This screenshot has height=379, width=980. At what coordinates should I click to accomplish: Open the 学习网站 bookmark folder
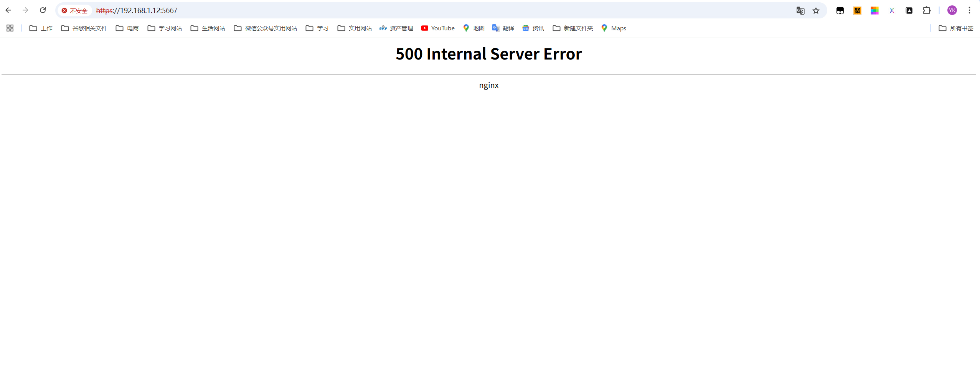point(165,28)
